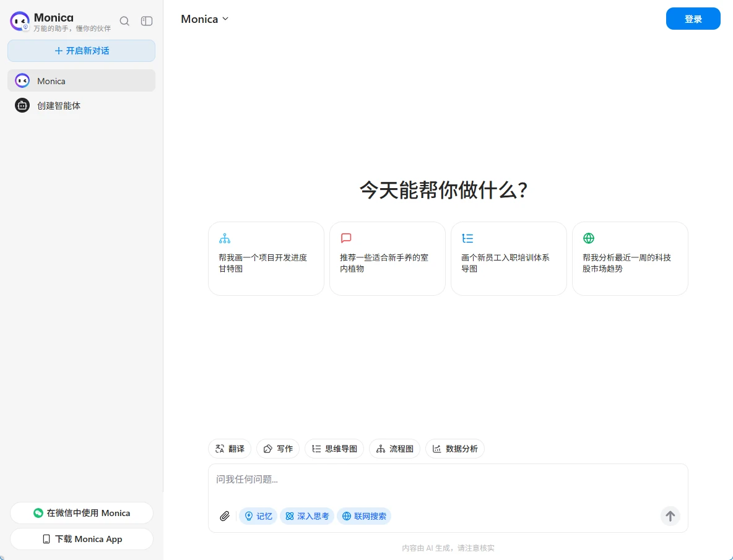The height and width of the screenshot is (560, 733).
Task: Toggle the 记忆 memory option
Action: point(258,516)
